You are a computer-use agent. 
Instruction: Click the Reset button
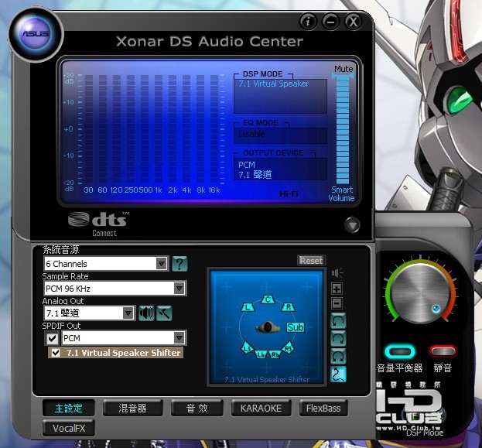[x=311, y=261]
